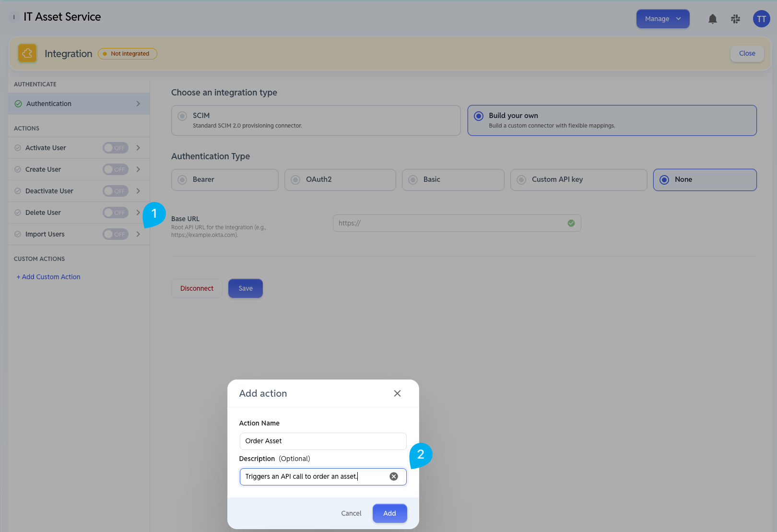This screenshot has height=532, width=777.
Task: Click the Add Custom Action link
Action: click(48, 277)
